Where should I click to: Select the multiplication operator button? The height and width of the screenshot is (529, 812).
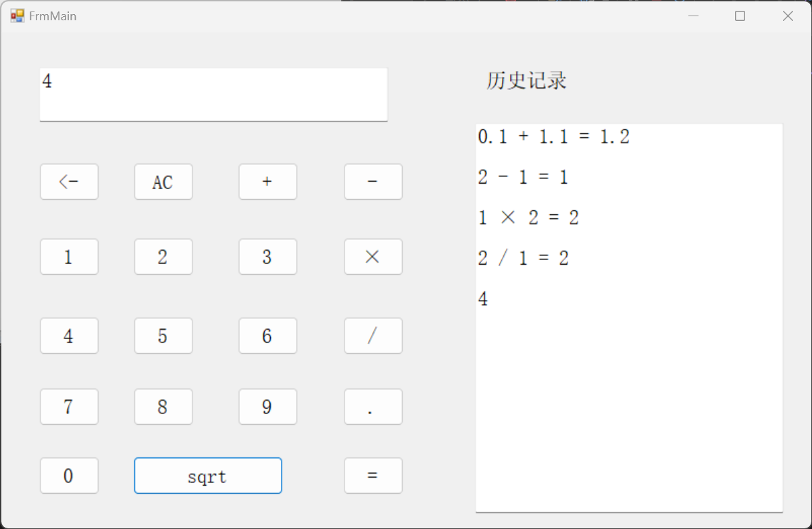click(x=373, y=257)
